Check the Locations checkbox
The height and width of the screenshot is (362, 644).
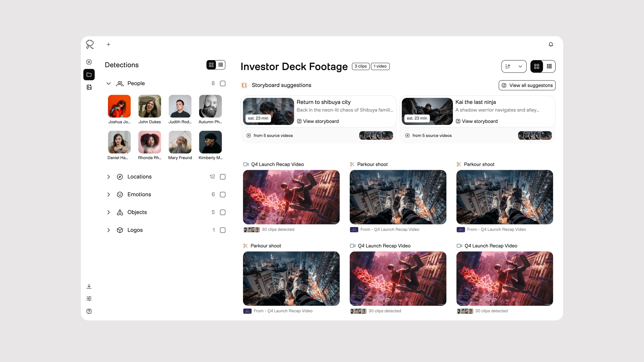223,177
